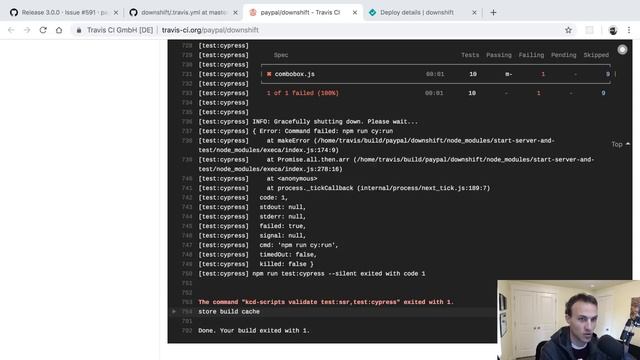The width and height of the screenshot is (640, 360).
Task: View site security lock info
Action: tap(79, 30)
